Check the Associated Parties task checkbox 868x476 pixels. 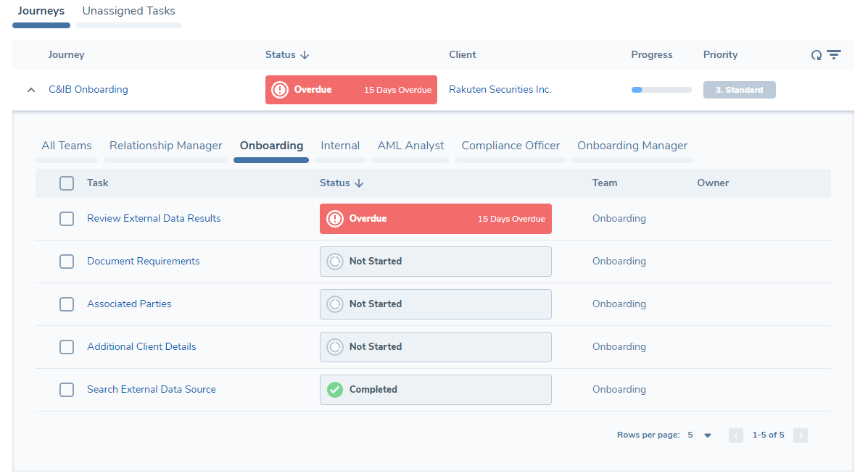67,304
